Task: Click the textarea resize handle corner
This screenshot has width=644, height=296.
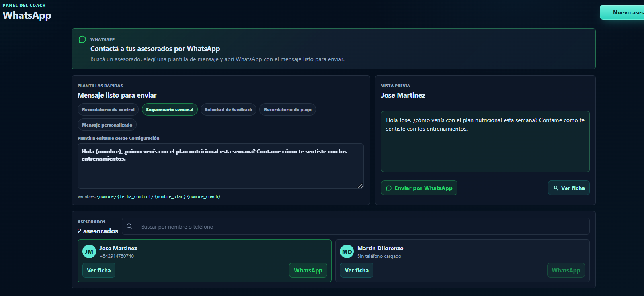Action: coord(361,186)
